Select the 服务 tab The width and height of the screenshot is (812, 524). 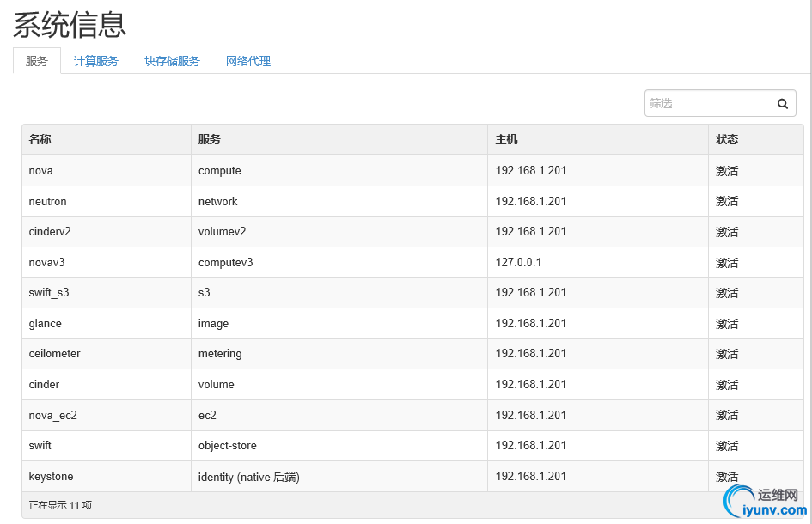pos(37,61)
